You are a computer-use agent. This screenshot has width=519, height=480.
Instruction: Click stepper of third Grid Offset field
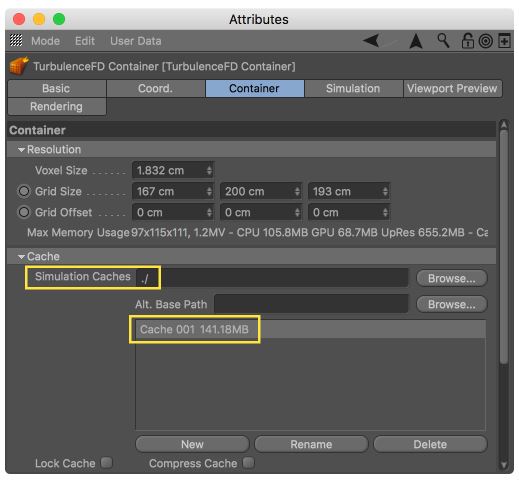click(x=385, y=212)
